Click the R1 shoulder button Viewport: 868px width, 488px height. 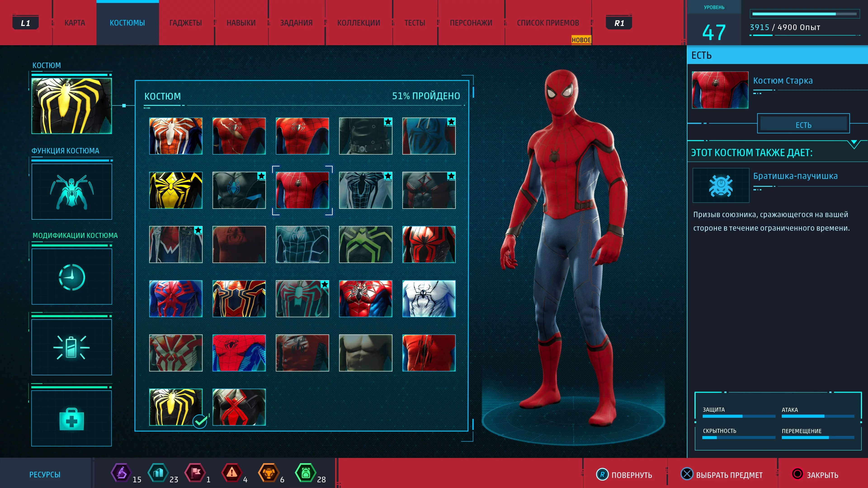619,23
